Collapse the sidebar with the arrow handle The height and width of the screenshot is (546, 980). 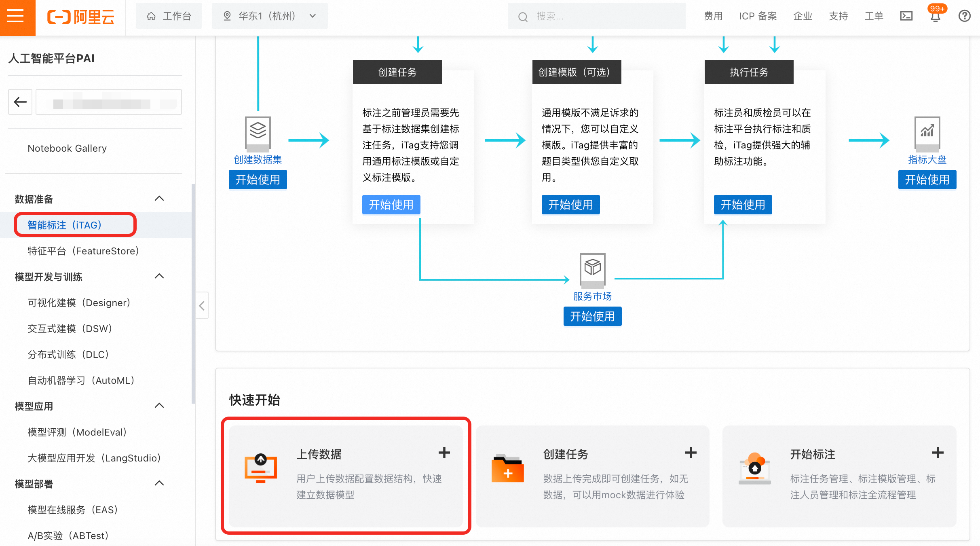click(202, 306)
